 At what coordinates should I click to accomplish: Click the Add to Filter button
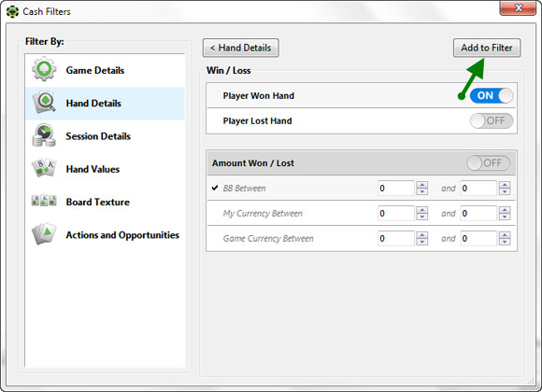click(x=487, y=48)
